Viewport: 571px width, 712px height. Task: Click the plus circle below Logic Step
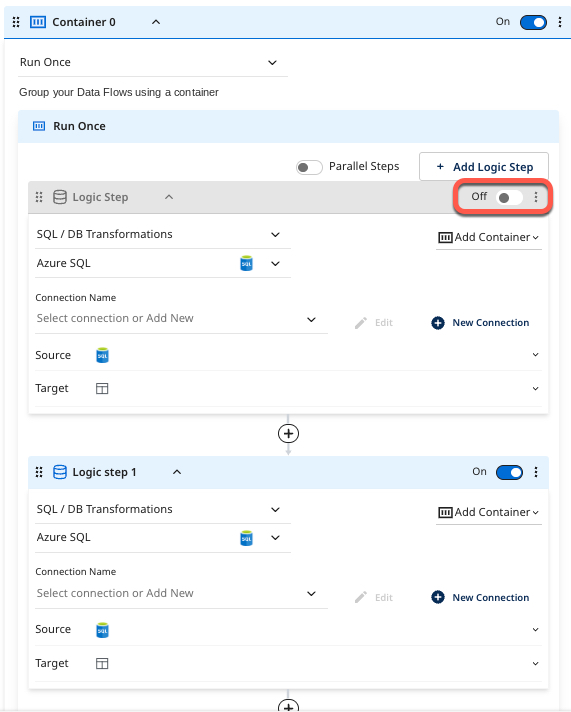point(288,434)
